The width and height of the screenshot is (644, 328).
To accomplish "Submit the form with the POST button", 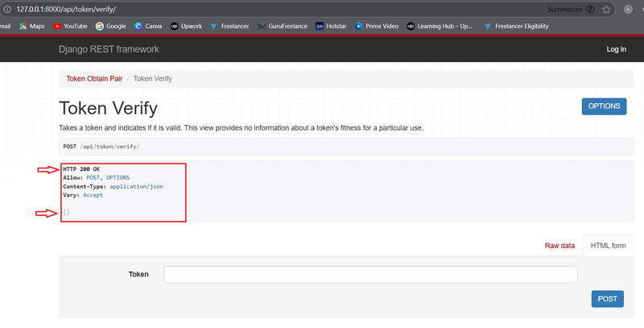I will click(x=608, y=299).
